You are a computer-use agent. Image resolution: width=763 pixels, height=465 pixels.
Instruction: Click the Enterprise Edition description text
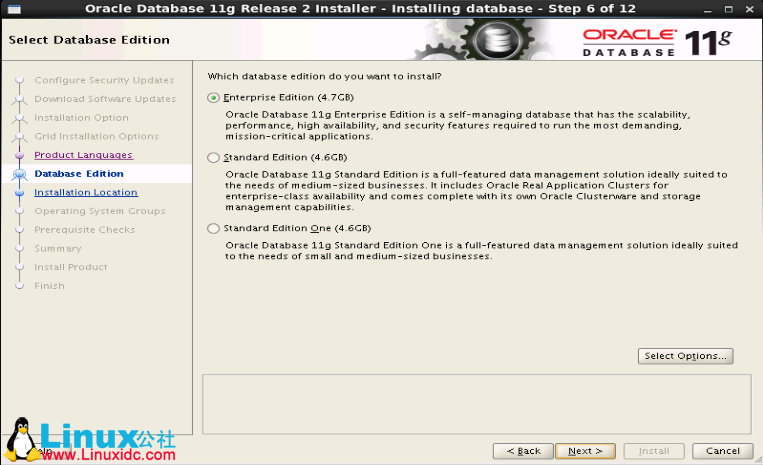[x=457, y=125]
